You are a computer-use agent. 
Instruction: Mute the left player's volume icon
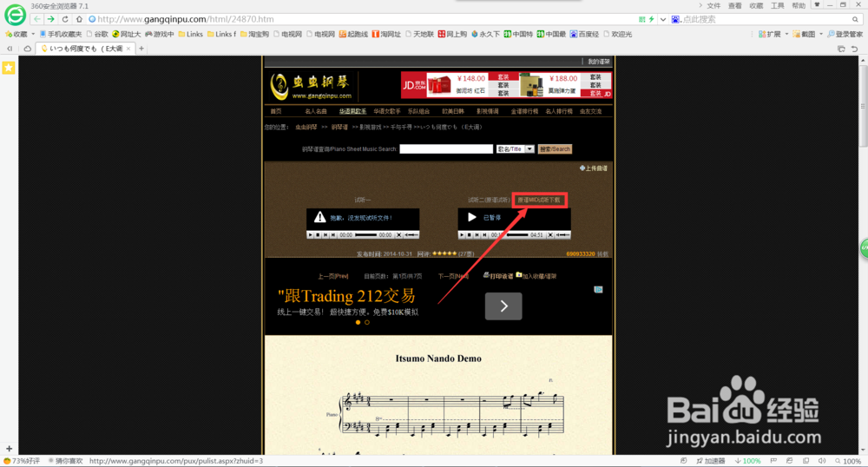click(405, 235)
